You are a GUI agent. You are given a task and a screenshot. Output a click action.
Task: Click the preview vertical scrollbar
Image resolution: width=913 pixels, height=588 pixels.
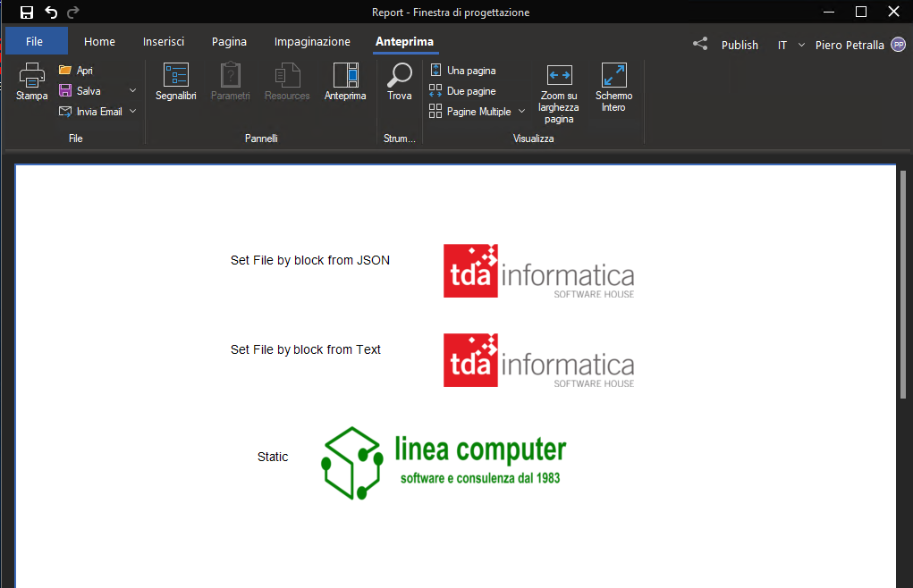click(x=903, y=285)
